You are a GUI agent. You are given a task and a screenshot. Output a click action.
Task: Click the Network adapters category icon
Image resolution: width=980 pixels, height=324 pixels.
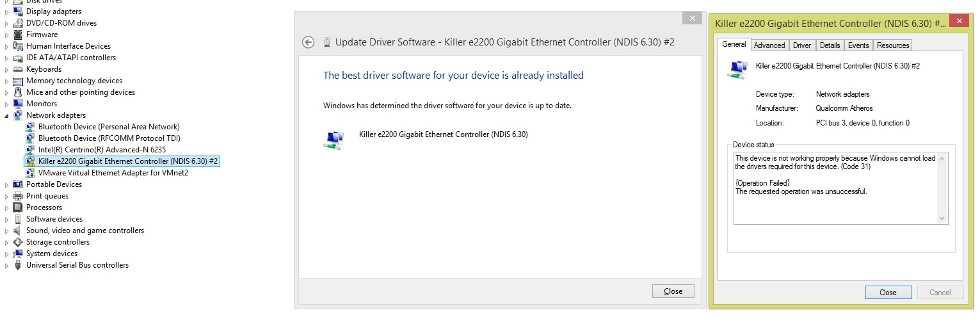click(x=18, y=115)
